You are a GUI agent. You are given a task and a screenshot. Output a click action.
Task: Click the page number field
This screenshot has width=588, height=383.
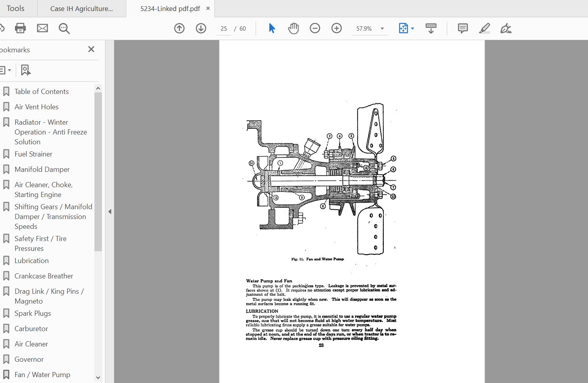224,29
